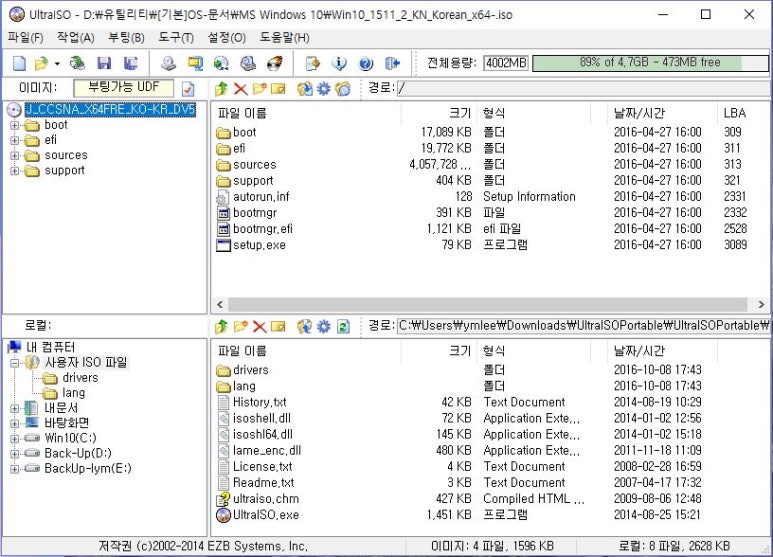Sort local files by 파일 이름 column header
Screen dimensions: 773x557
point(306,351)
